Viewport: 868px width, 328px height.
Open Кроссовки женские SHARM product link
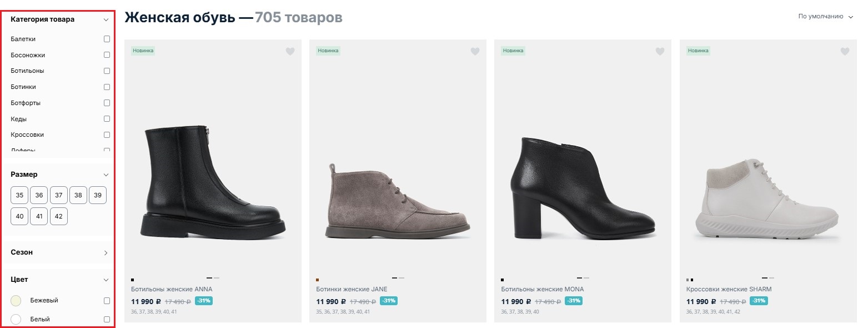coord(729,289)
